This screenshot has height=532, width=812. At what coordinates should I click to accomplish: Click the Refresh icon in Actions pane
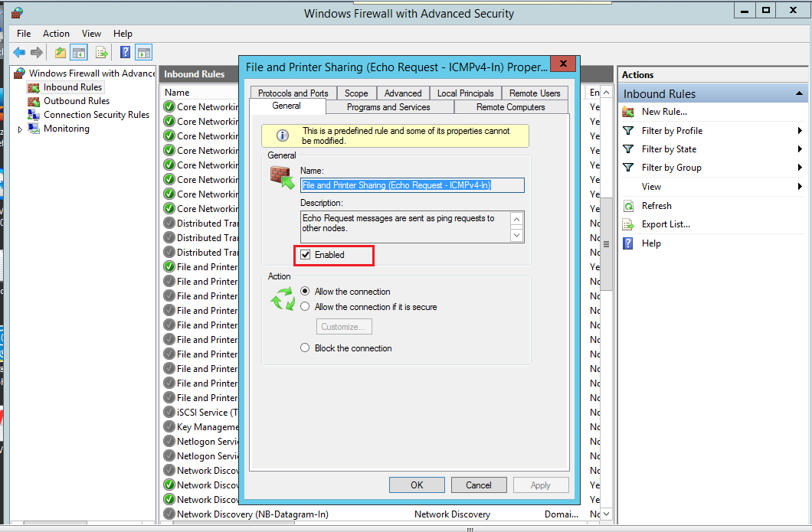tap(628, 206)
